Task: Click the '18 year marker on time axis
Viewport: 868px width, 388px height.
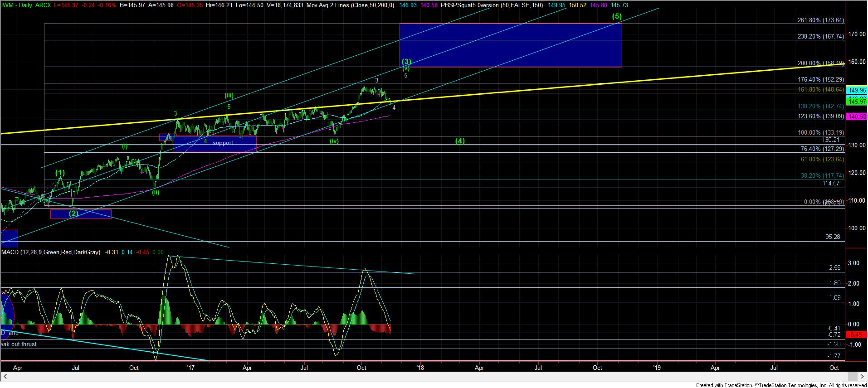Action: coord(420,368)
